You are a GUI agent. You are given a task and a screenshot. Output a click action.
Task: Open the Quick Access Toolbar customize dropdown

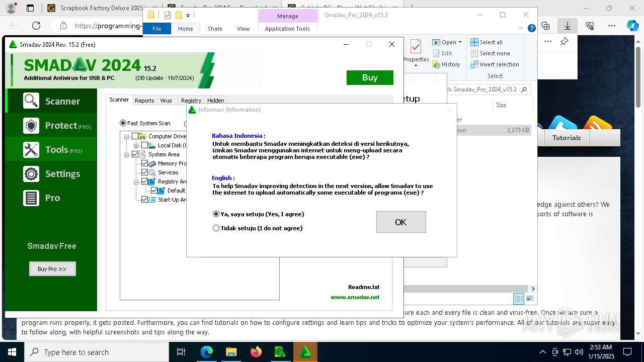tap(188, 15)
